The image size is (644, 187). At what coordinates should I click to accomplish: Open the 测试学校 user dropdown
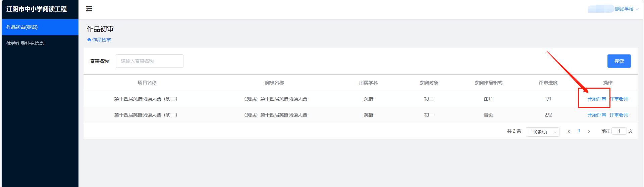click(x=626, y=9)
